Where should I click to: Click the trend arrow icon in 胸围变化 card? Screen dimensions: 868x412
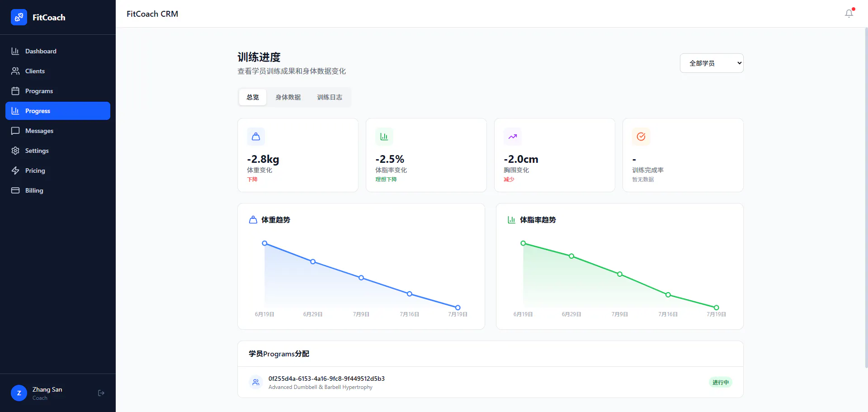pos(513,137)
